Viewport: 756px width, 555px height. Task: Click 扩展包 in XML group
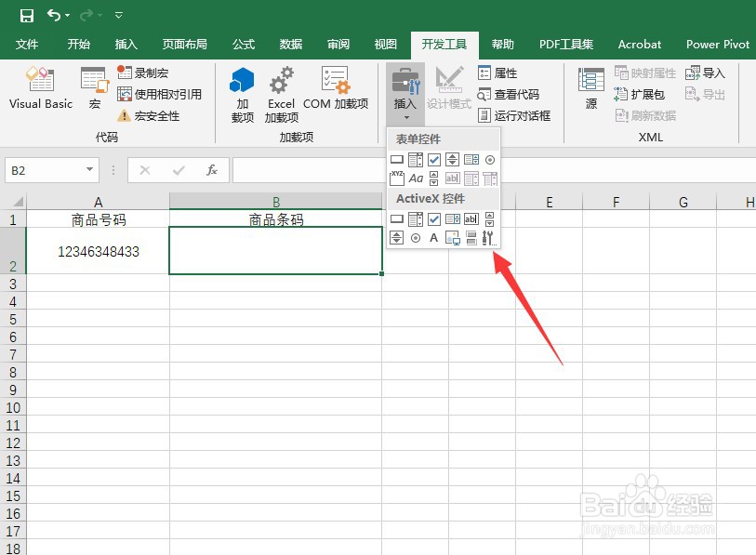pos(640,94)
